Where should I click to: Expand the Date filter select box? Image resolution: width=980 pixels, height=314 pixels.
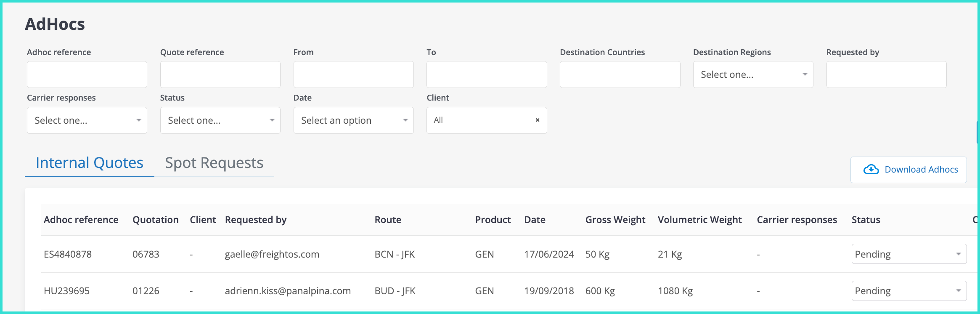(x=353, y=121)
